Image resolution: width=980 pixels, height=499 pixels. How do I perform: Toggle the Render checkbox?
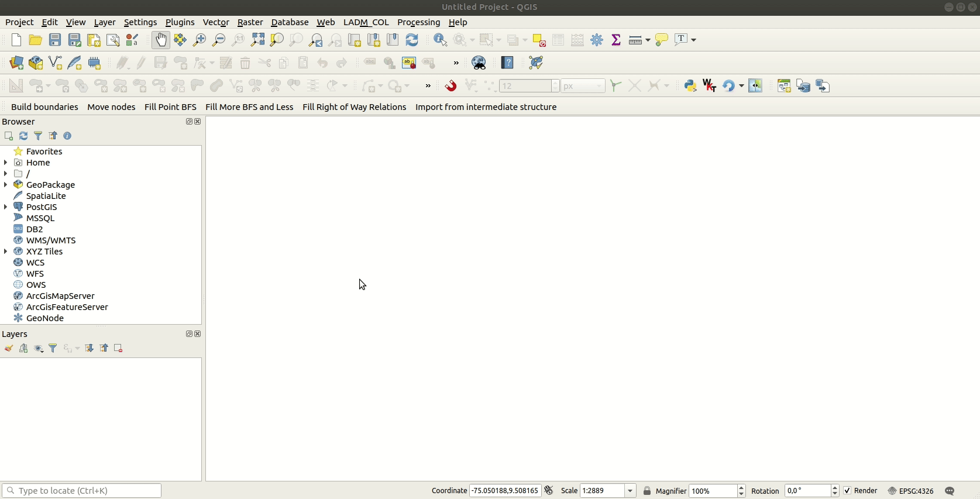pos(847,491)
